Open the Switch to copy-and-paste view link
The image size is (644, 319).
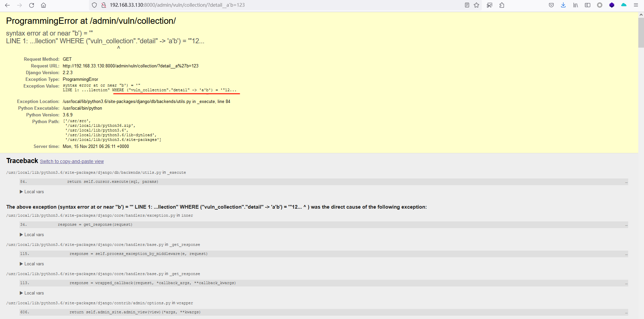point(72,161)
